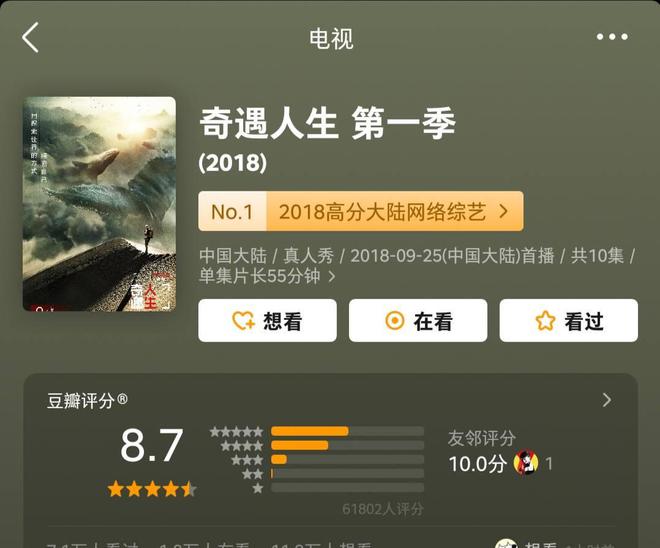Open the No.1 ranking badge
Viewport: 660px width, 548px height.
tap(232, 211)
